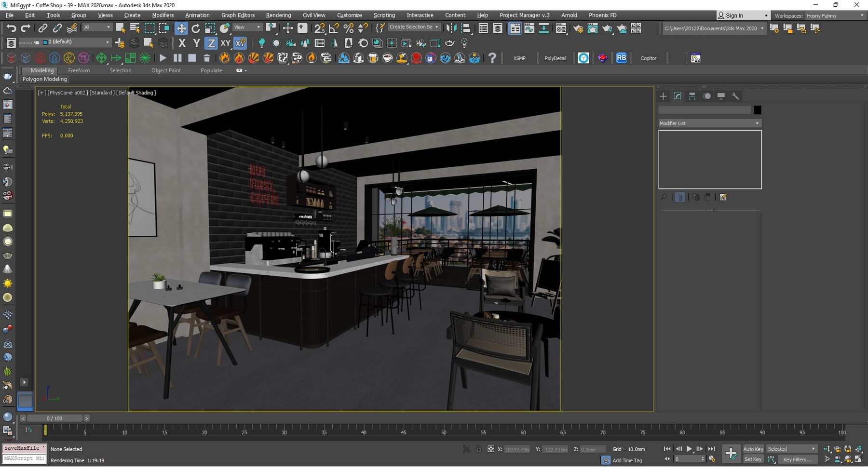
Task: Select the Select and Rotate tool
Action: 196,28
